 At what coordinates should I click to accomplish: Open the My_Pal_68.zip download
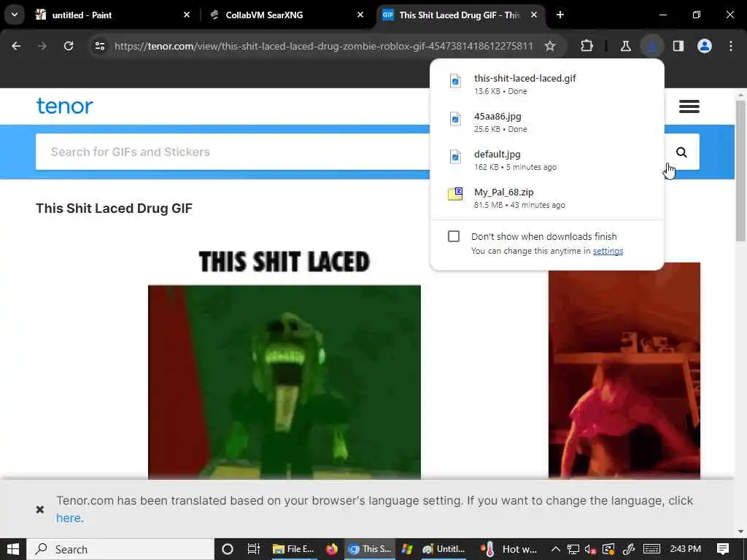[547, 198]
